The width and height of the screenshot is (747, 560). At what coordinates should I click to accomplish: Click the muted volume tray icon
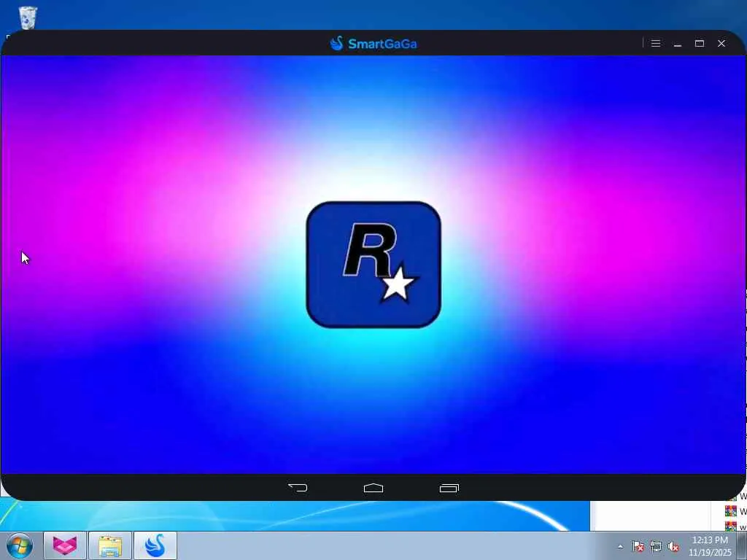coord(673,546)
